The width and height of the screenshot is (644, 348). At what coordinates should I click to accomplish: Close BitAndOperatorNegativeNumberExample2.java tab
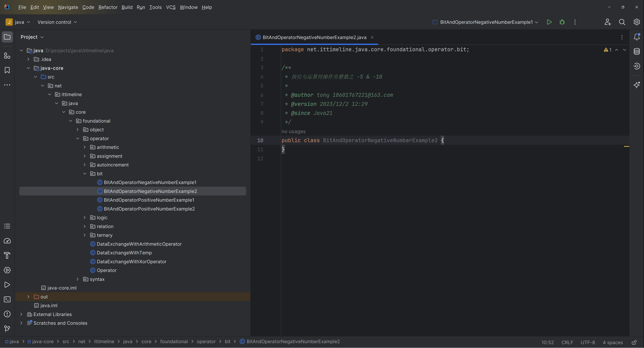pos(372,37)
